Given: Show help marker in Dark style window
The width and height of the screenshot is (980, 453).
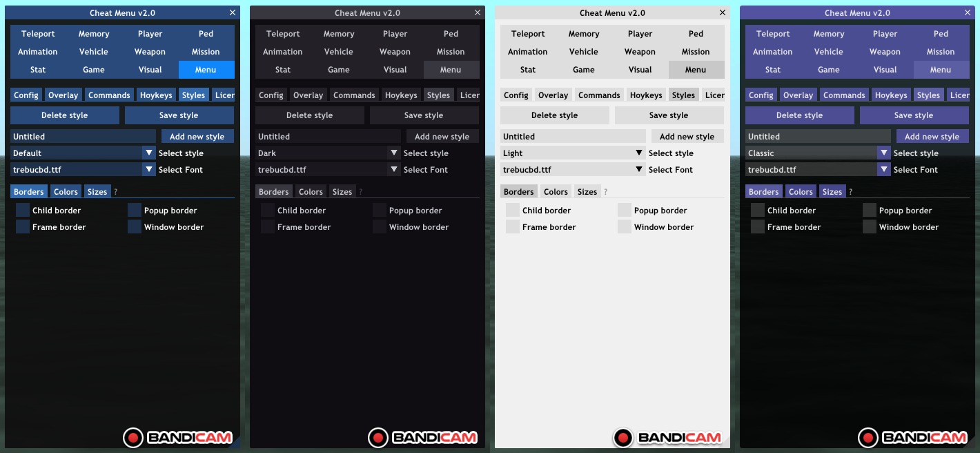Looking at the screenshot, I should coord(360,192).
